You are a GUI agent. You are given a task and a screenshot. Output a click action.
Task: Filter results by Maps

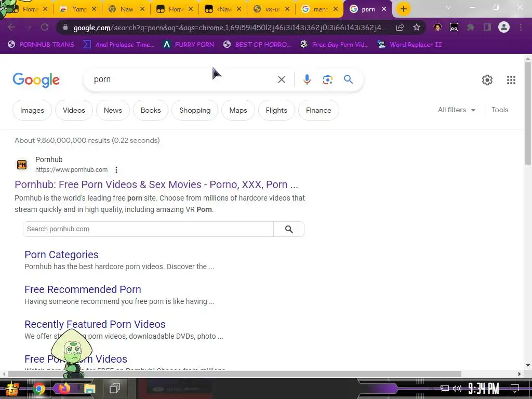(238, 110)
